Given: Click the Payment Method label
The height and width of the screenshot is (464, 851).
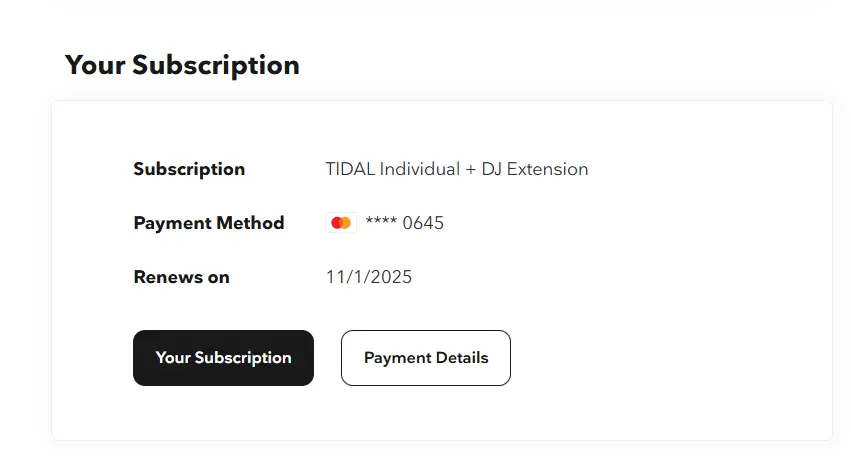Looking at the screenshot, I should pos(209,223).
